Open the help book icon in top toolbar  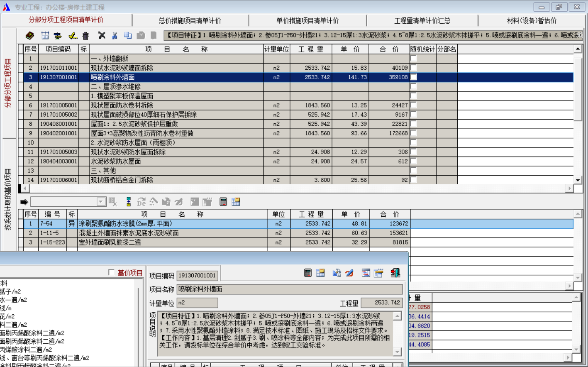tap(30, 36)
